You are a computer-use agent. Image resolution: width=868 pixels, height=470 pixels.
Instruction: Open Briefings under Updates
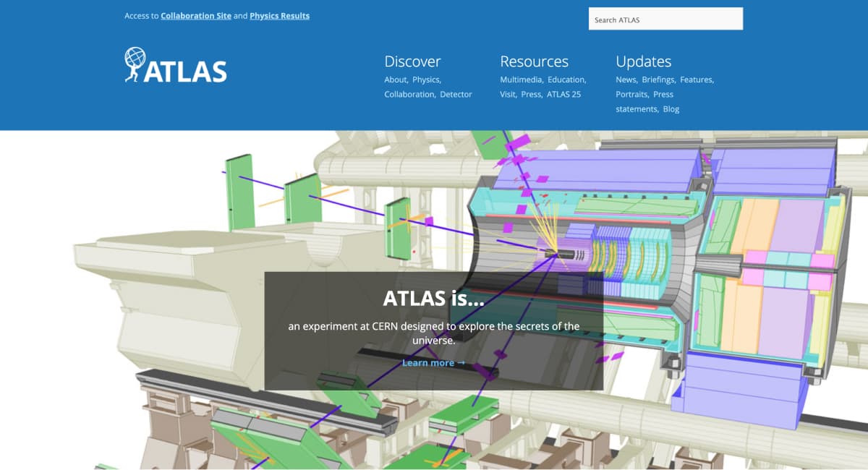658,80
